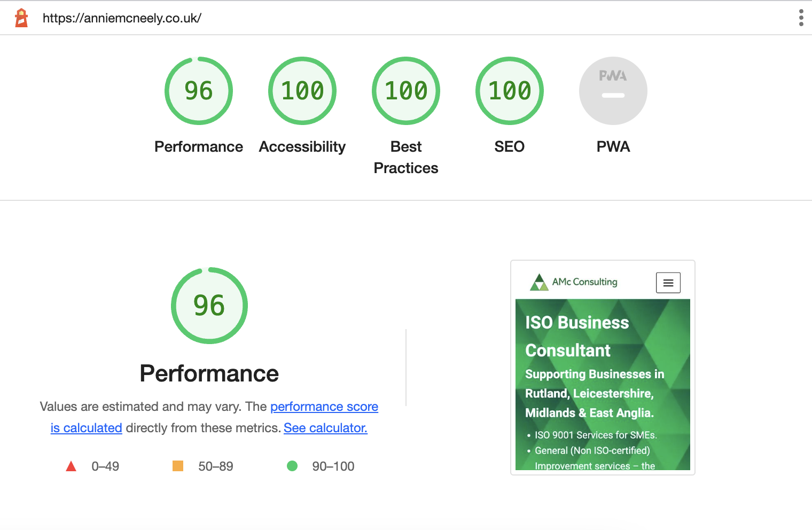This screenshot has height=530, width=812.
Task: Click the Lighthouse logo icon
Action: click(21, 18)
